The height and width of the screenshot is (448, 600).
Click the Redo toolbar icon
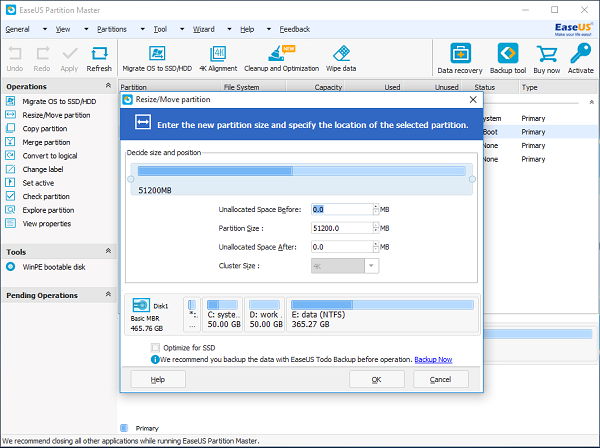click(42, 53)
